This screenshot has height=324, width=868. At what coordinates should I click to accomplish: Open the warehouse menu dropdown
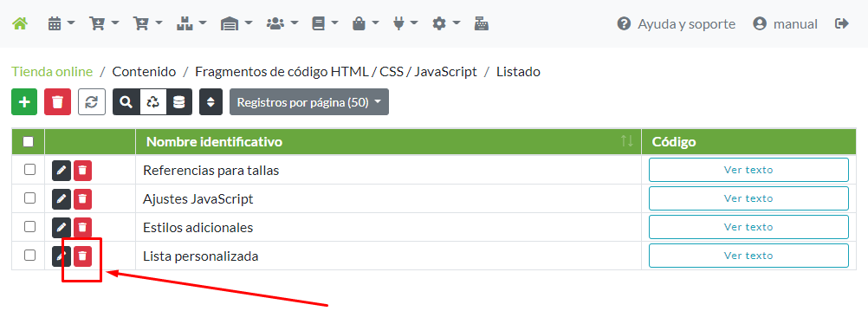236,23
